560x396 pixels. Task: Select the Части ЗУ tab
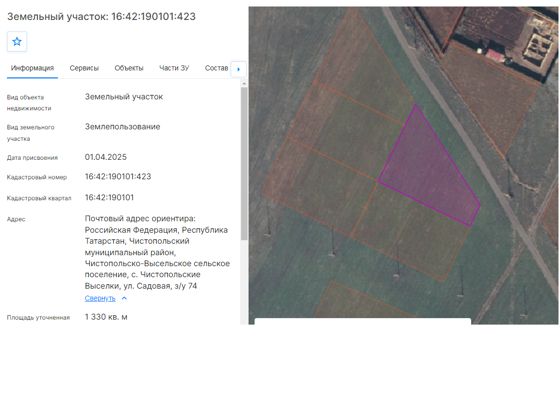(174, 68)
